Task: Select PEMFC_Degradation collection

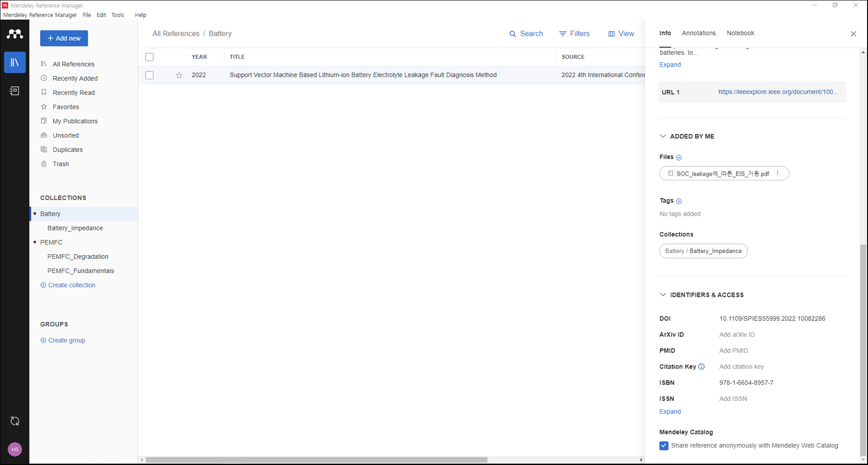Action: [78, 256]
